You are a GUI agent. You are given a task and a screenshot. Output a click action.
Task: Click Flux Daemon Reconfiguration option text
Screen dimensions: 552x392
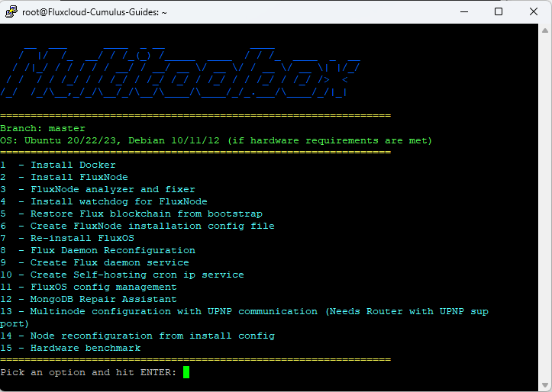[x=113, y=250]
